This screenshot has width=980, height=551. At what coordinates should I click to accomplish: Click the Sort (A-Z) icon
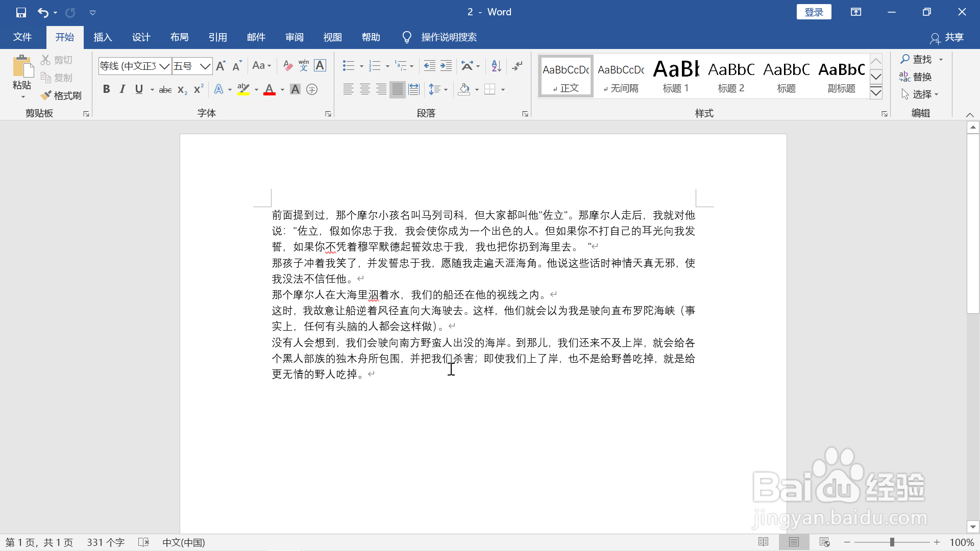pyautogui.click(x=496, y=66)
